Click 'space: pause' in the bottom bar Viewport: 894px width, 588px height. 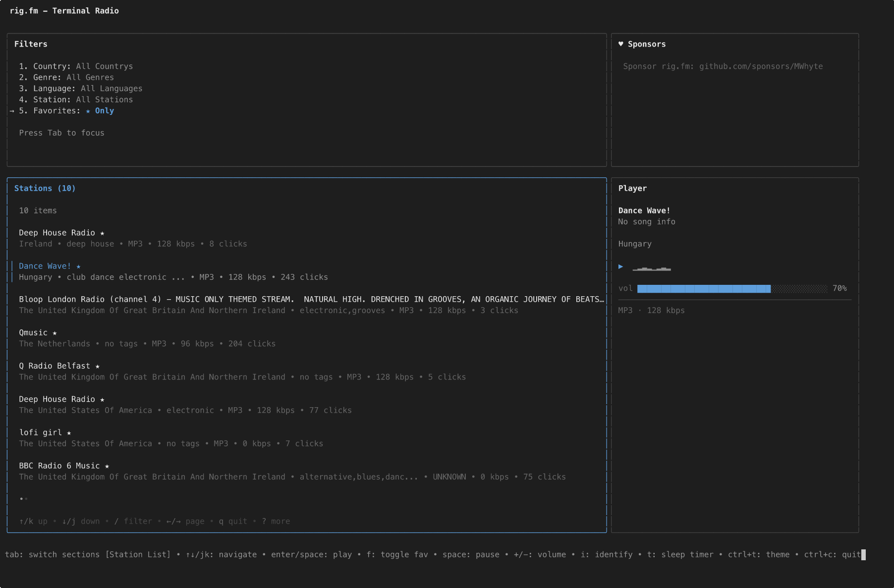pos(471,555)
